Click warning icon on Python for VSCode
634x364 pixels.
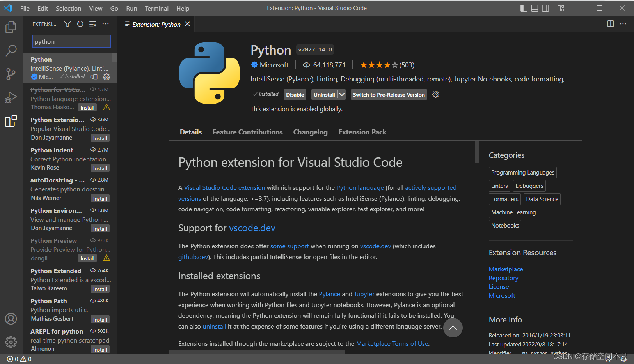[107, 107]
